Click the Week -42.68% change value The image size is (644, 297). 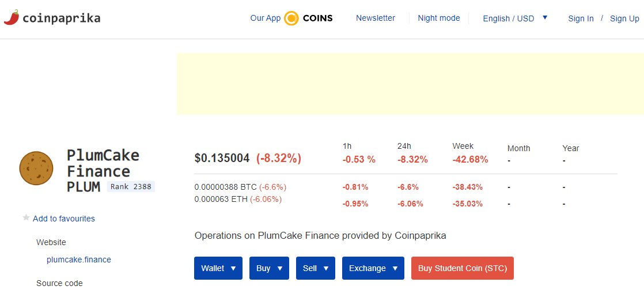coord(470,160)
